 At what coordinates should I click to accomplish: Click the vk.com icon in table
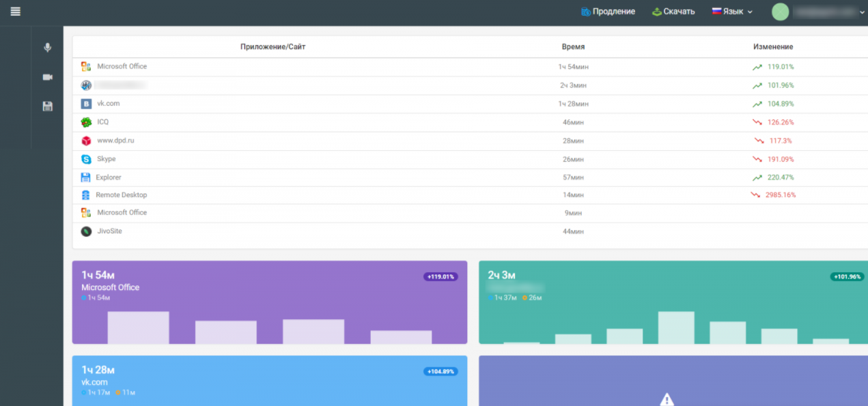coord(86,104)
